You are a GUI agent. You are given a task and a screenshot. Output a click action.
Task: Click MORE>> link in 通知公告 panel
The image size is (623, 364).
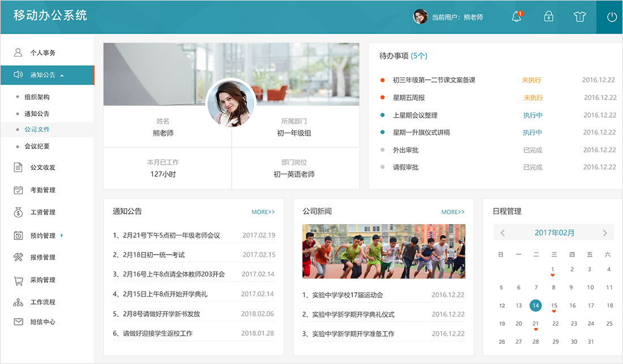coord(263,212)
